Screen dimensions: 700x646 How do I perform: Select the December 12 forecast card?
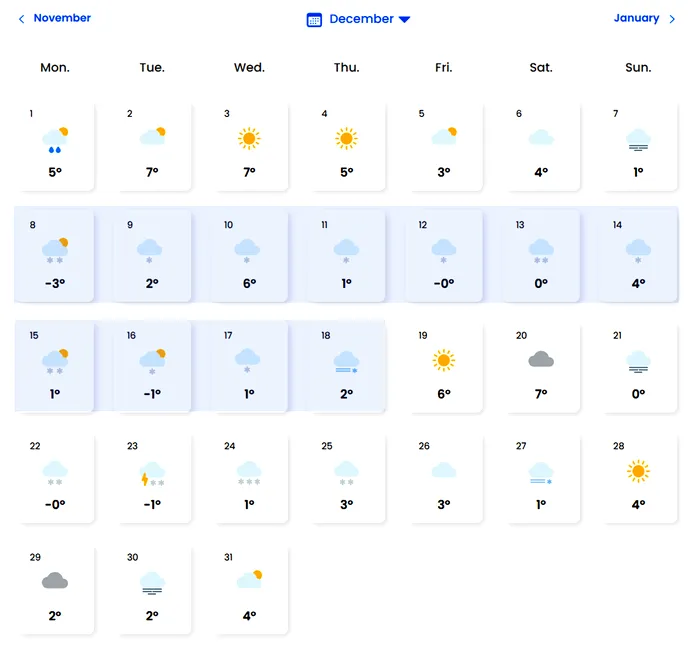point(443,255)
